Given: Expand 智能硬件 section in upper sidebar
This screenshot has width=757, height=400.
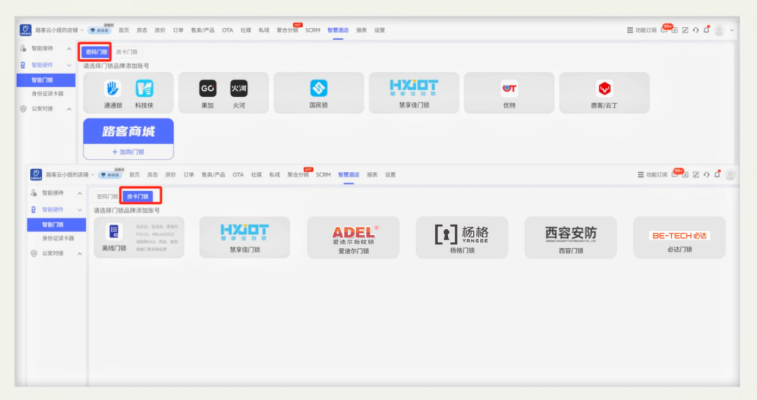Looking at the screenshot, I should [x=69, y=65].
